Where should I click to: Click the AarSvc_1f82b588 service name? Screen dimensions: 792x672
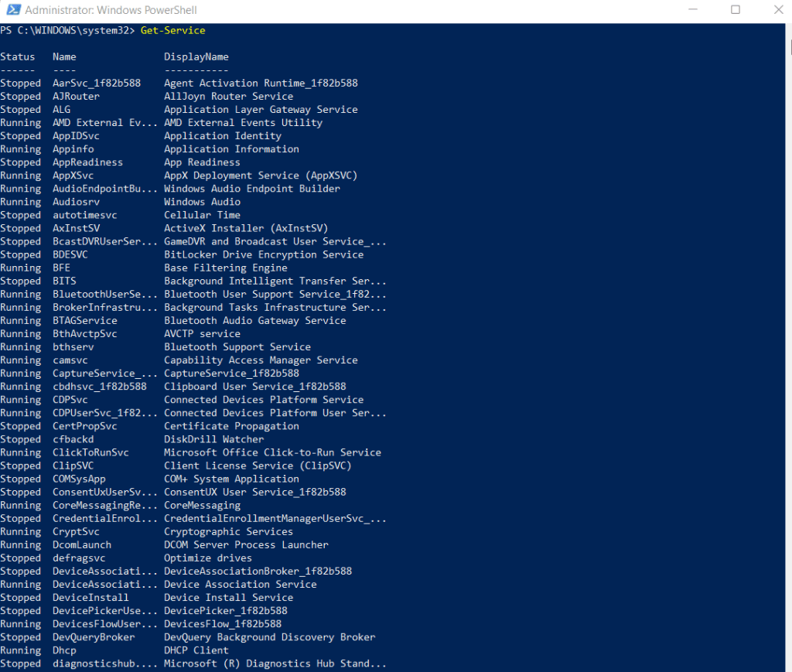point(97,84)
